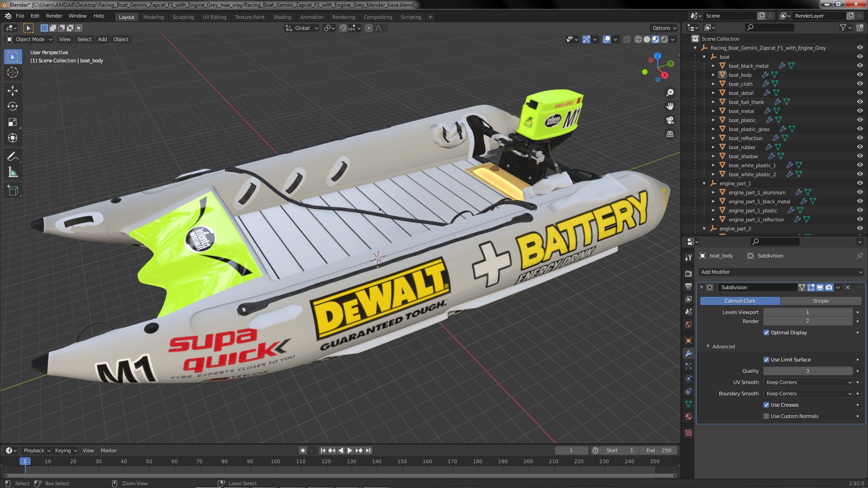Toggle the camera view icon

(x=670, y=120)
